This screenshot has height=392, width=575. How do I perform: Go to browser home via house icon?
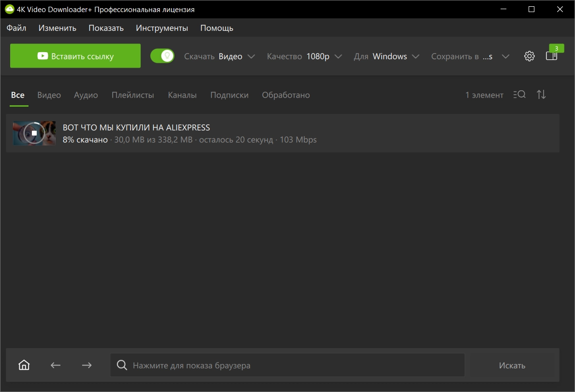click(x=24, y=365)
